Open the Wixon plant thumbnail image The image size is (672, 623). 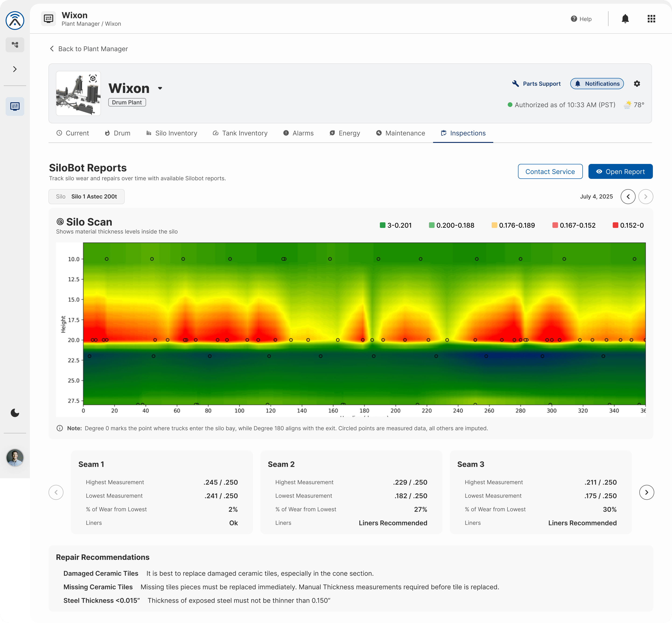78,93
